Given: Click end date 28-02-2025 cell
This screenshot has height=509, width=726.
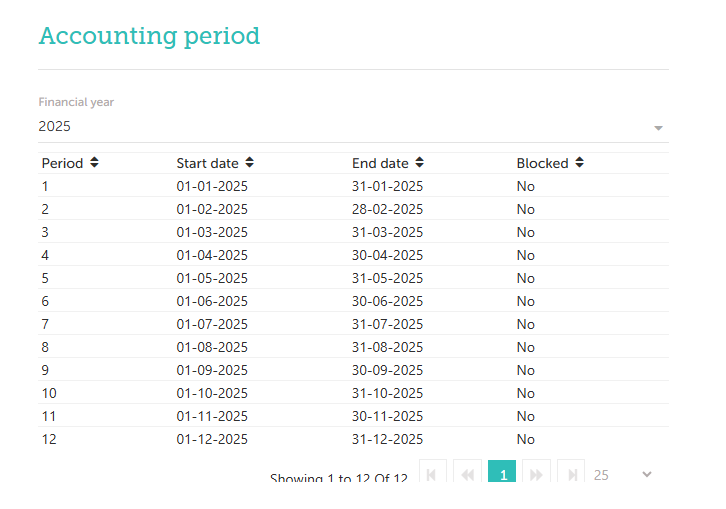Looking at the screenshot, I should click(387, 209).
